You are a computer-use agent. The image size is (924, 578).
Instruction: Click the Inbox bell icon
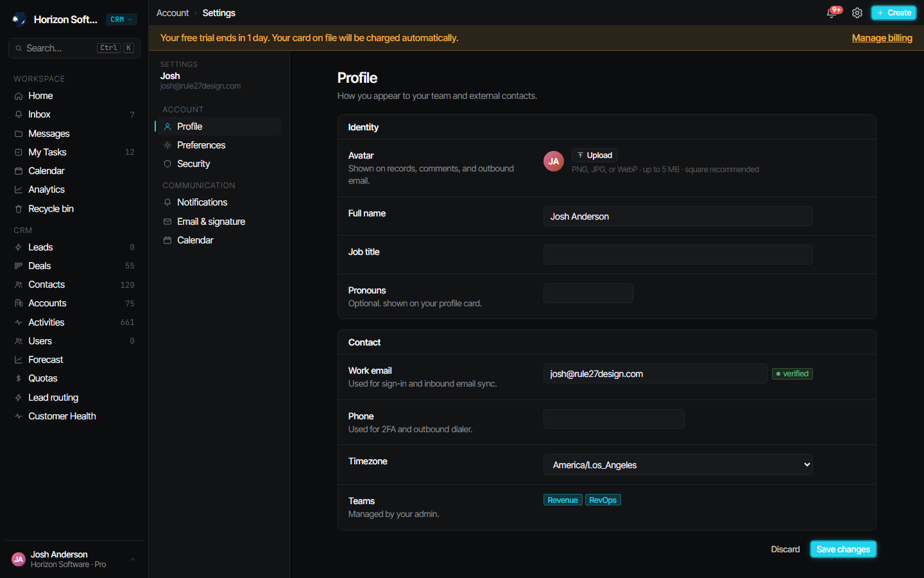pyautogui.click(x=19, y=114)
